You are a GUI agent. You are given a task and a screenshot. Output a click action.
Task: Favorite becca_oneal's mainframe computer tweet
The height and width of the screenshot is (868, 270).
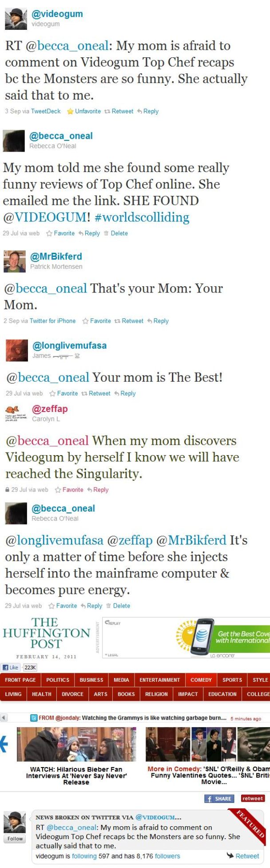point(63,606)
